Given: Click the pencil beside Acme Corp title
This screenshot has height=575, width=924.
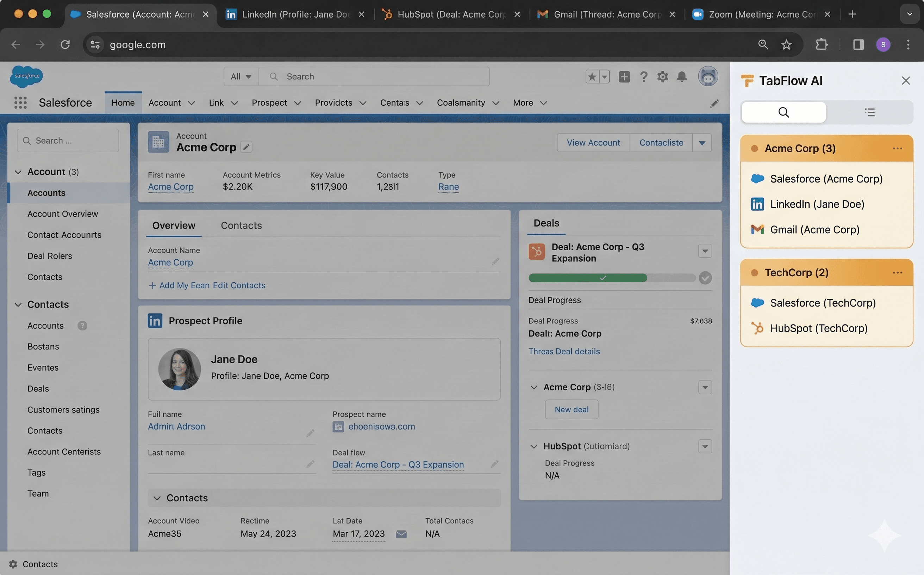Looking at the screenshot, I should [x=246, y=147].
